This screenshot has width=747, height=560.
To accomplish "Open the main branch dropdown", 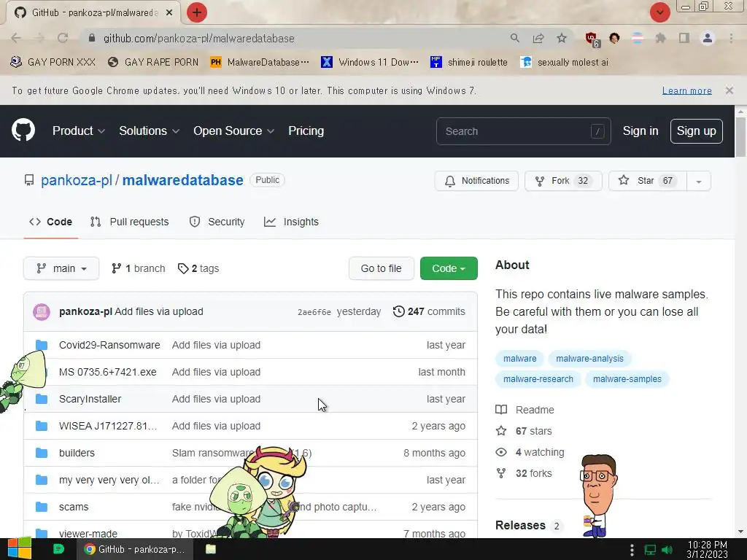I will tap(61, 268).
